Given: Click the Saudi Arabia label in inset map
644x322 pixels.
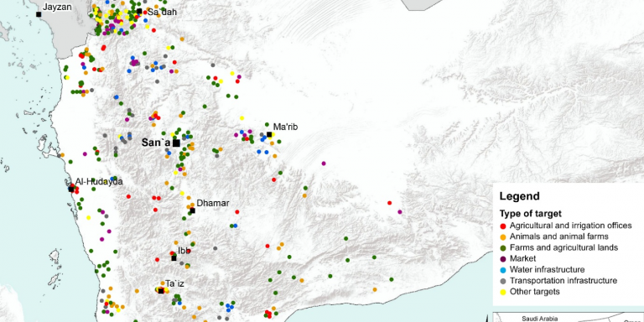Looking at the screenshot, I should (540, 319).
